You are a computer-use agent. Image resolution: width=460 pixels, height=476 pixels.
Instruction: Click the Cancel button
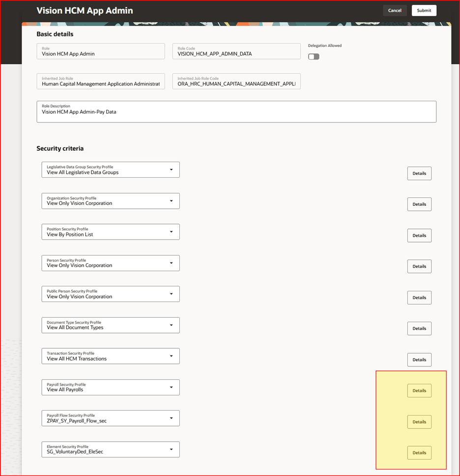[395, 10]
